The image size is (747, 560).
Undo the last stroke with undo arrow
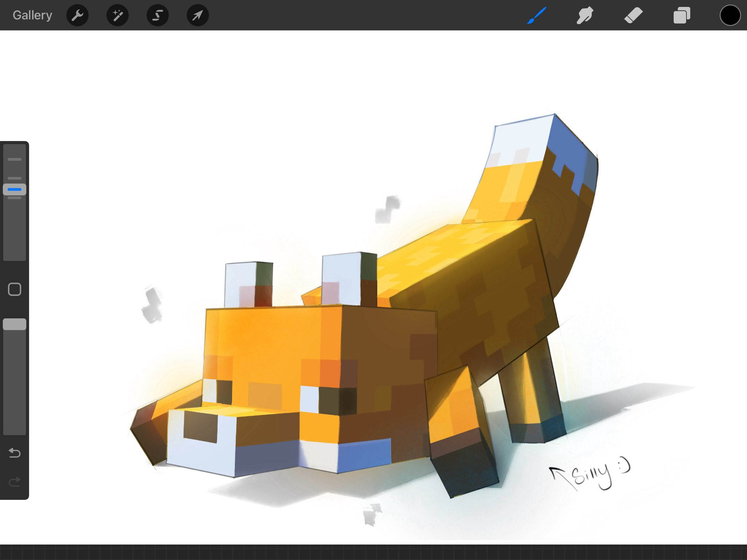point(15,453)
